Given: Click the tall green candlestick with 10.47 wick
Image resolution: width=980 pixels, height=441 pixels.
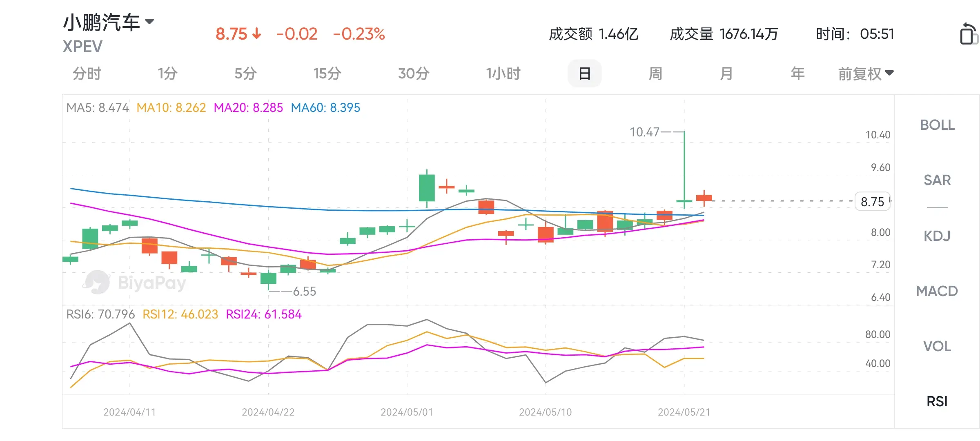Looking at the screenshot, I should (x=684, y=170).
